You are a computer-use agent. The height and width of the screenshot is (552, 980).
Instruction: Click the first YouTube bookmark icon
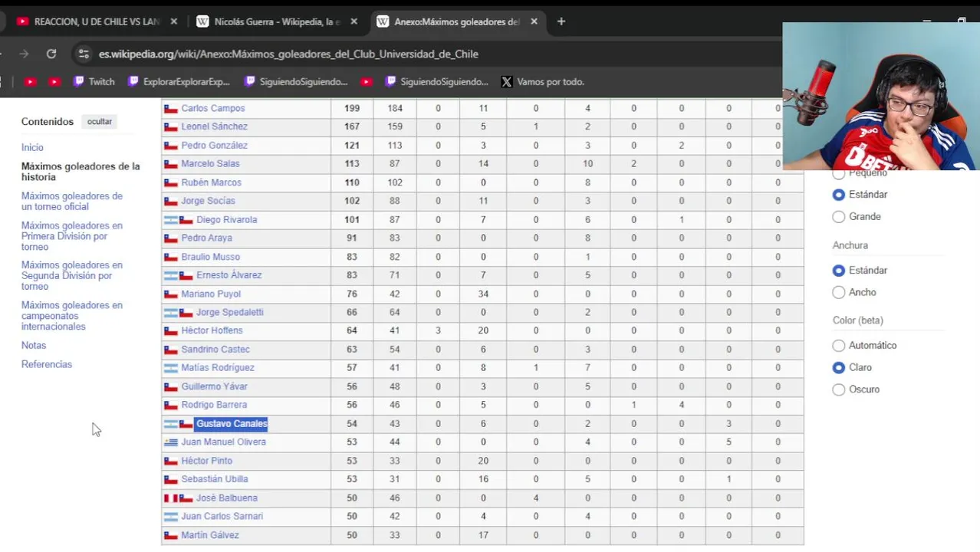(x=30, y=82)
